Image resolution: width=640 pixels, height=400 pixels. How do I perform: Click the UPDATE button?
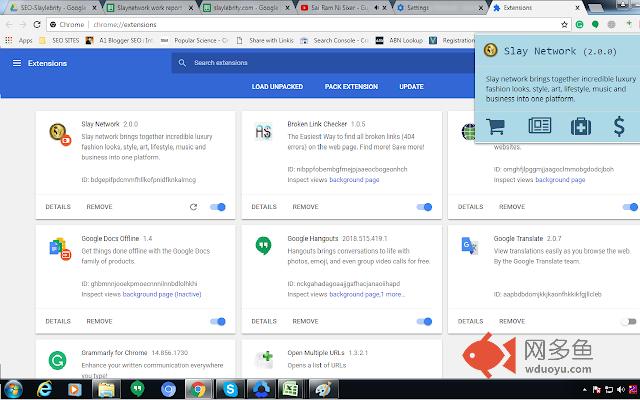coord(411,87)
